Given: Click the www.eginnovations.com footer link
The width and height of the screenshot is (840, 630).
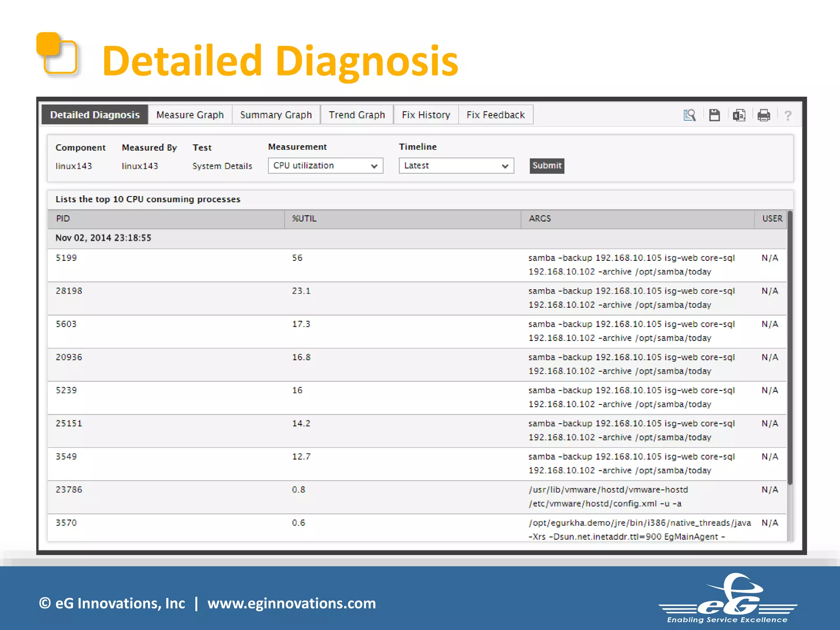Looking at the screenshot, I should point(292,603).
